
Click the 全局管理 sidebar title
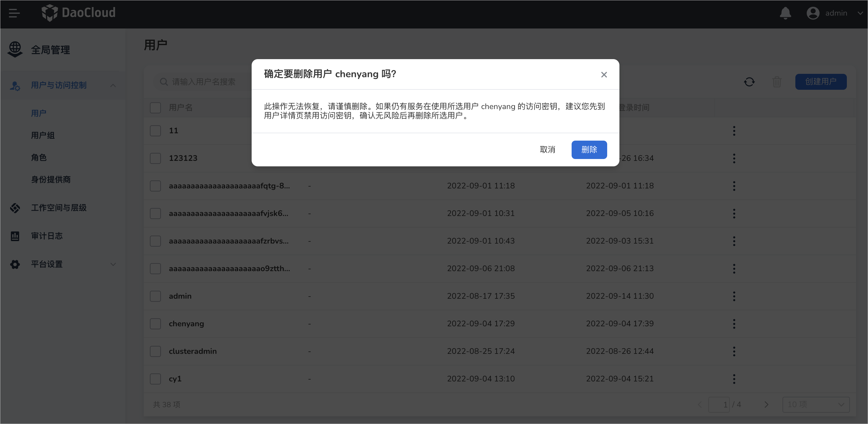(51, 50)
